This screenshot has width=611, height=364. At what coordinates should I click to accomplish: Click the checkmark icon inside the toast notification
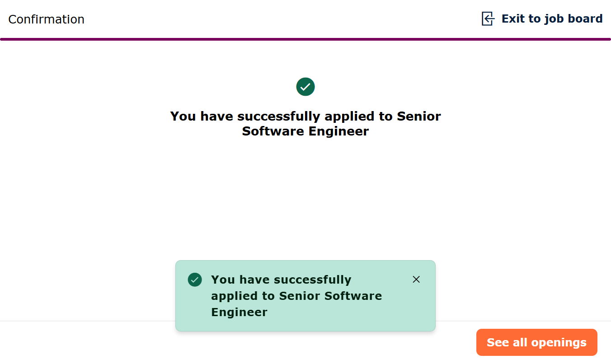click(195, 280)
